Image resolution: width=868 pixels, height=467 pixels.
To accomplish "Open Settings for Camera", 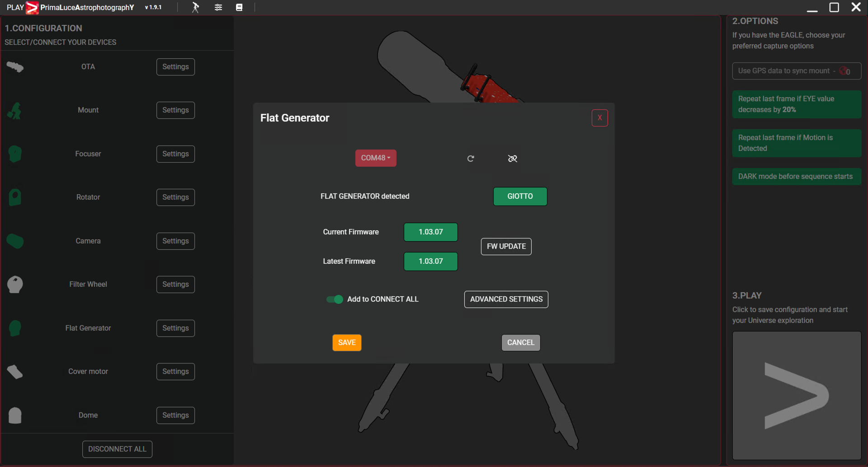I will tap(175, 241).
